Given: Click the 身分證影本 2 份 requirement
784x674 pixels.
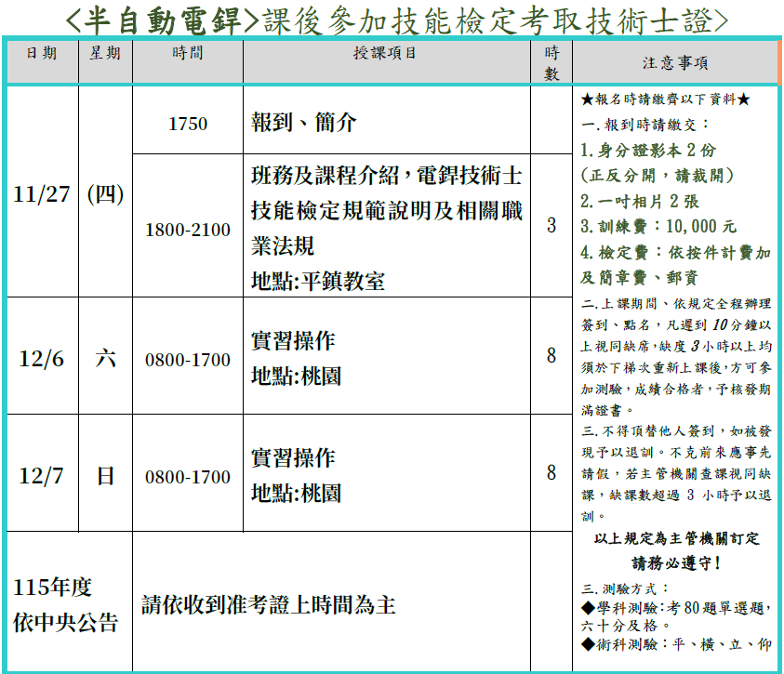Looking at the screenshot, I should click(x=648, y=150).
